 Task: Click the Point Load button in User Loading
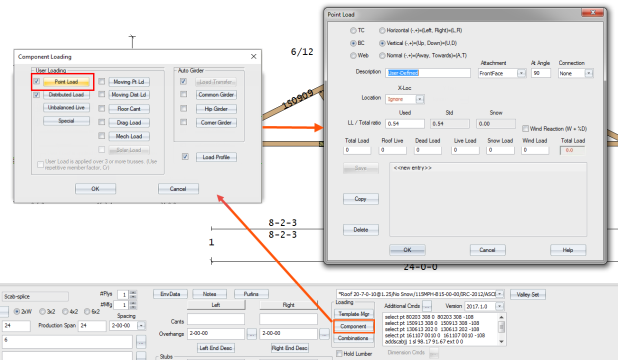(66, 82)
